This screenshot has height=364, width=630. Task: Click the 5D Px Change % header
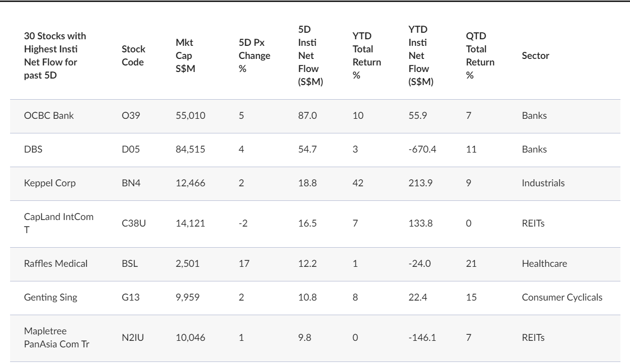point(255,56)
